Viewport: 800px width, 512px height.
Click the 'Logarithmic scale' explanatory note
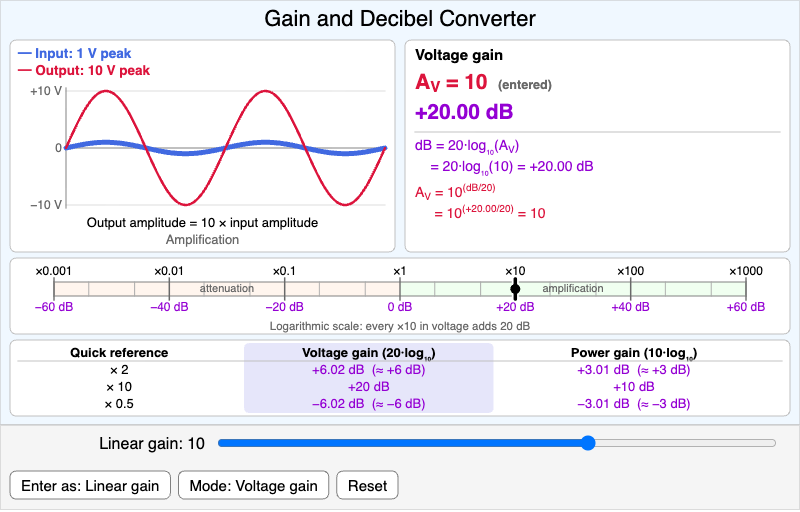399,326
